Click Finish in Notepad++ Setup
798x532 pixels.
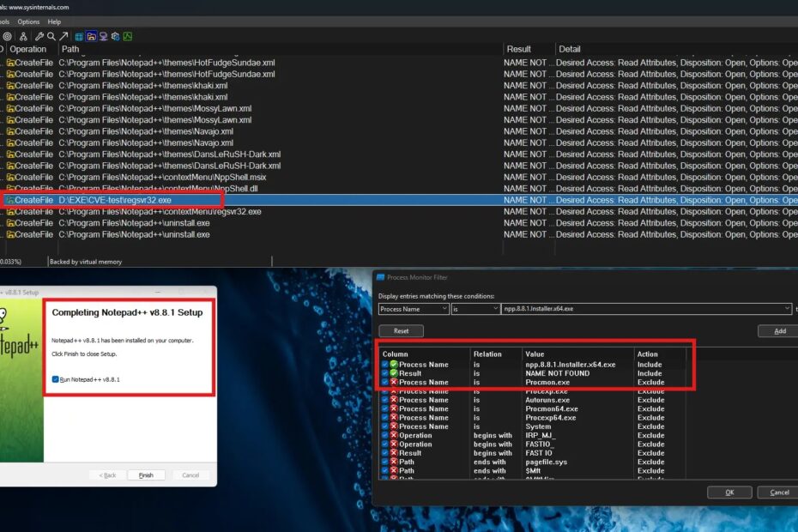[146, 475]
